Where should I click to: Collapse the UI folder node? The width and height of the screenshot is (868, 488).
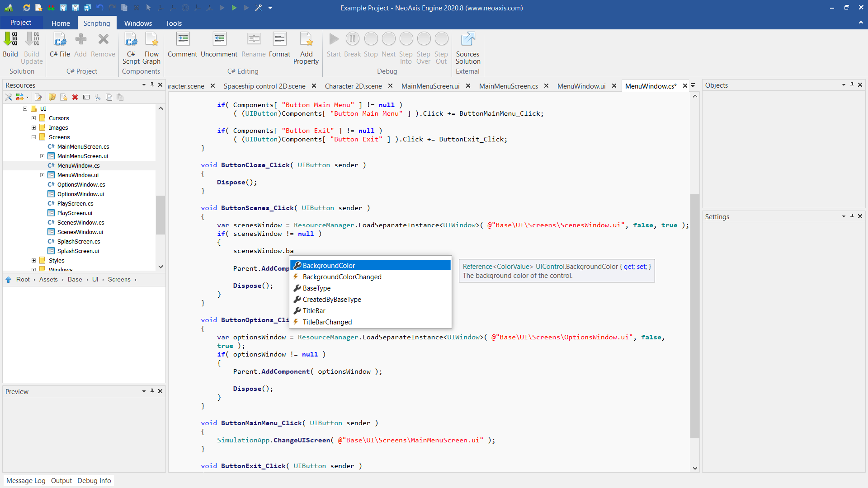[x=25, y=109]
